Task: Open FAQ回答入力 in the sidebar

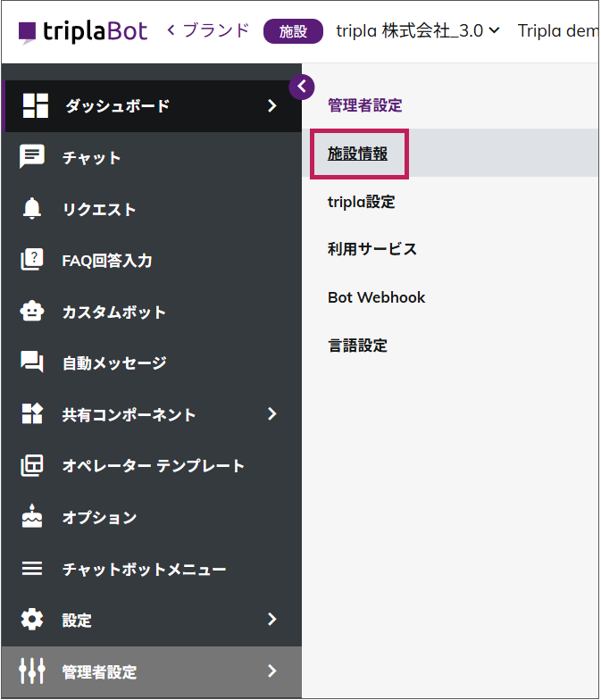Action: pyautogui.click(x=152, y=260)
